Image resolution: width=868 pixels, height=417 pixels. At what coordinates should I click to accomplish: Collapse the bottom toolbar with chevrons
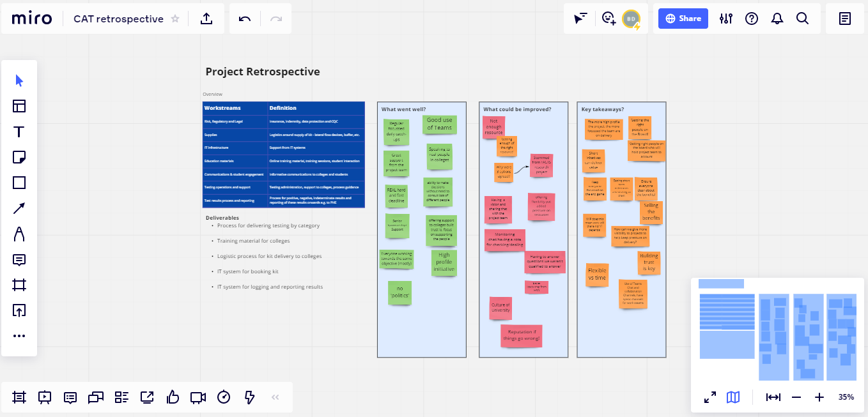[x=275, y=397]
